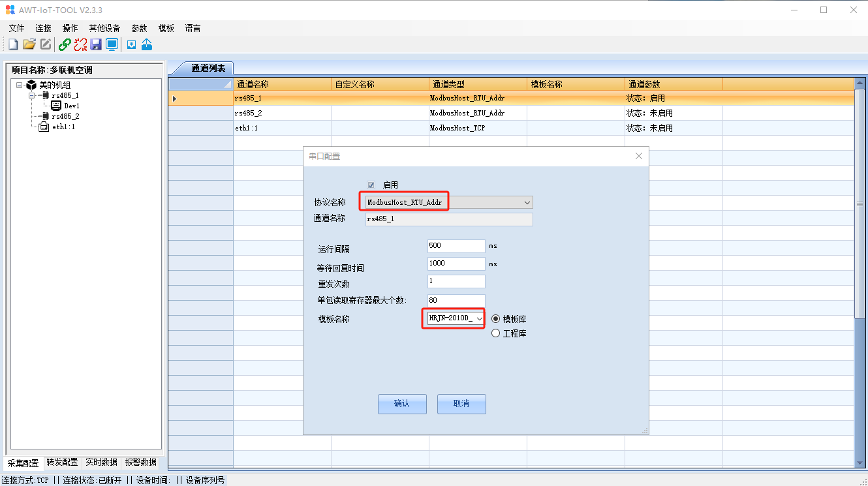
Task: Switch to the 转发配置 tab
Action: pos(62,462)
